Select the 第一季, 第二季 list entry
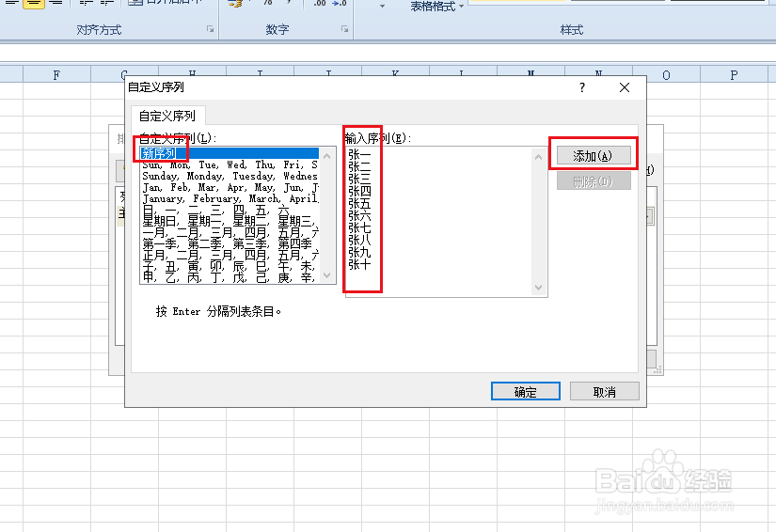 (230, 244)
